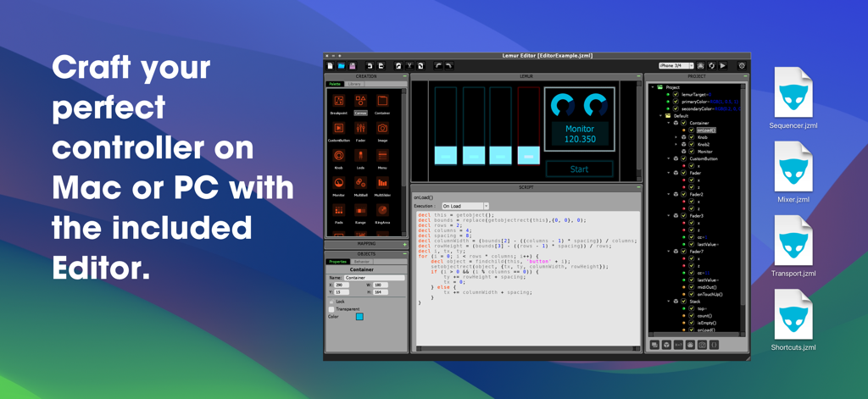Uncheck the Monitor checkbox in Project tree

pos(692,152)
